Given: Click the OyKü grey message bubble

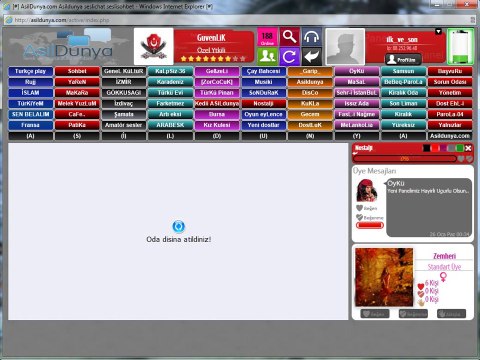Looking at the screenshot, I should 429,208.
